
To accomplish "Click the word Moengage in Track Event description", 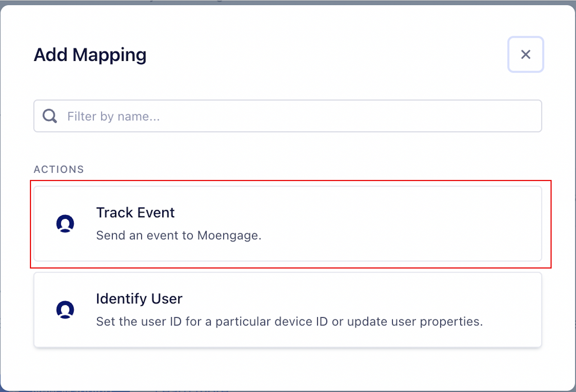I will point(229,236).
